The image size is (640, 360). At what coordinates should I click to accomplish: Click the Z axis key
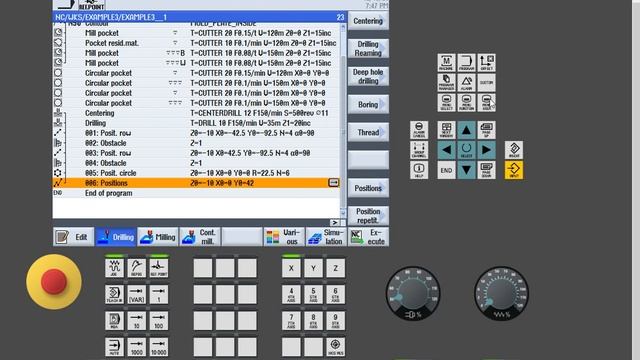coord(336,268)
